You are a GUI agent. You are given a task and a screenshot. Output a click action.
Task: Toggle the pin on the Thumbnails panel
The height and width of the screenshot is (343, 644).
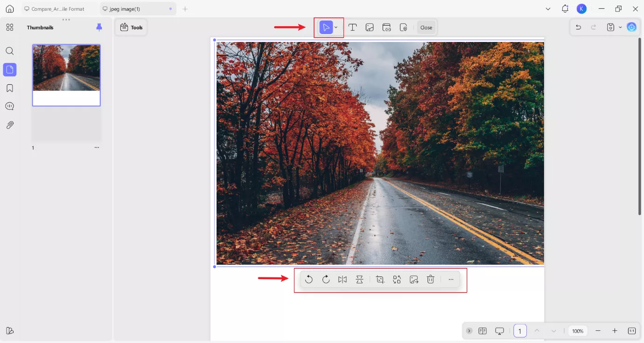99,27
